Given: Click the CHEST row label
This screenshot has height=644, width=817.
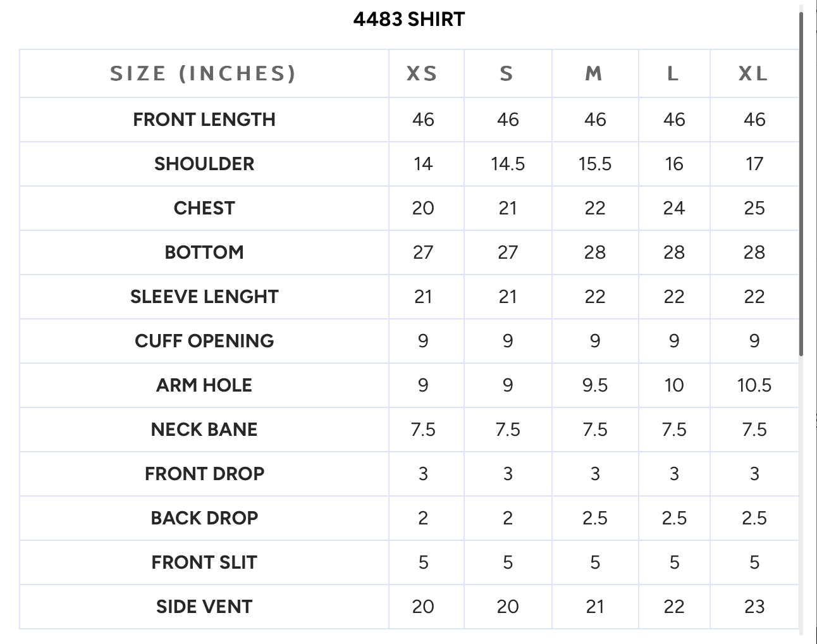Looking at the screenshot, I should (204, 208).
